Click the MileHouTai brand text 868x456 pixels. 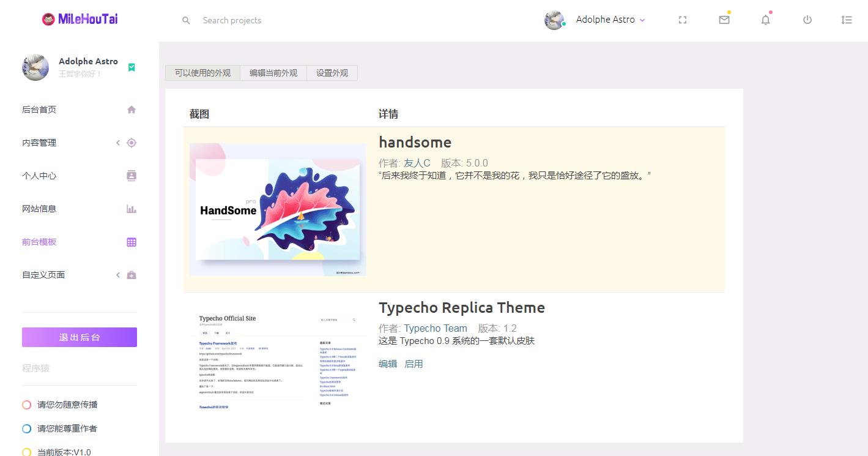88,20
